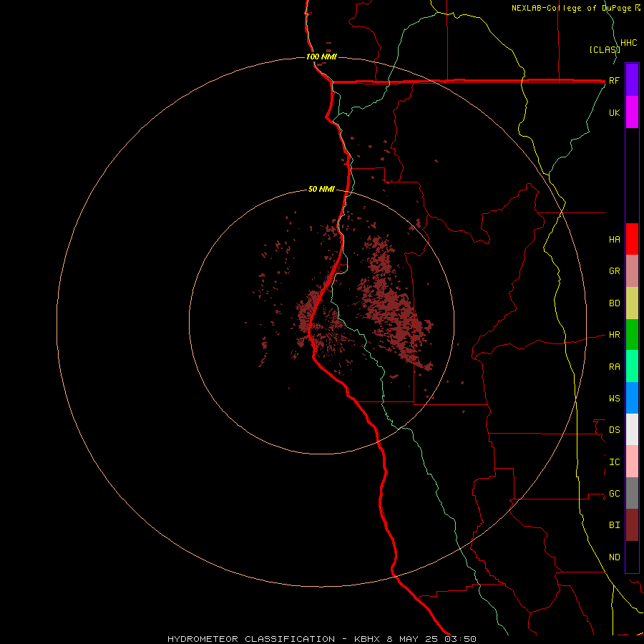
Task: Choose the DS white legend swatch
Action: 632,429
